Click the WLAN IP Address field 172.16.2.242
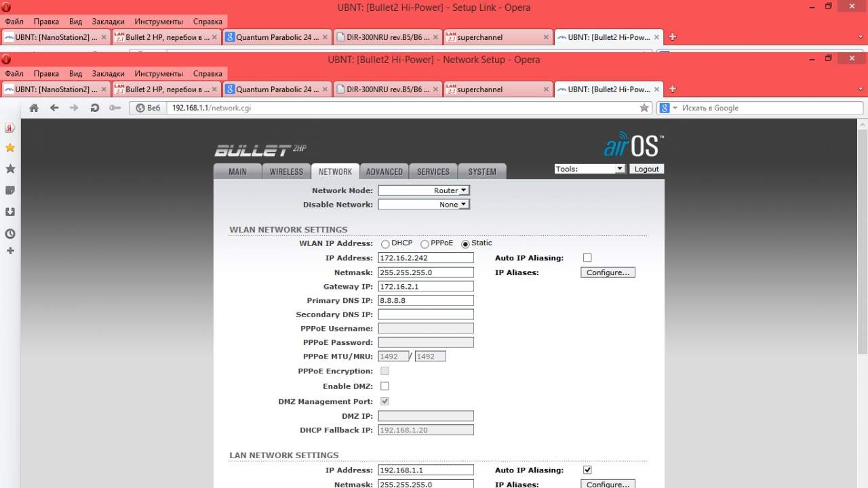Screen dimensions: 868x488 click(426, 258)
